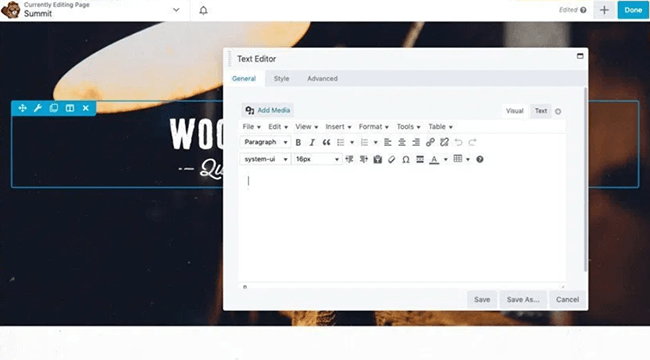
Task: Remove the row with X icon
Action: pos(86,108)
